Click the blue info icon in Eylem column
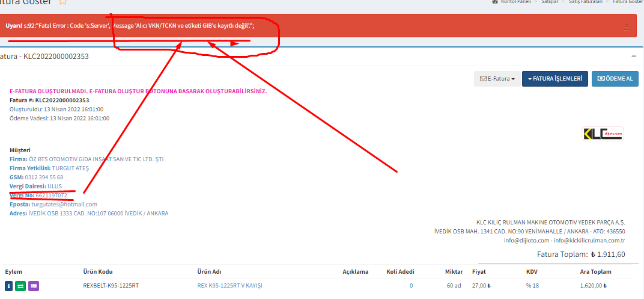Viewport: 644px width, 299px height. 9,286
